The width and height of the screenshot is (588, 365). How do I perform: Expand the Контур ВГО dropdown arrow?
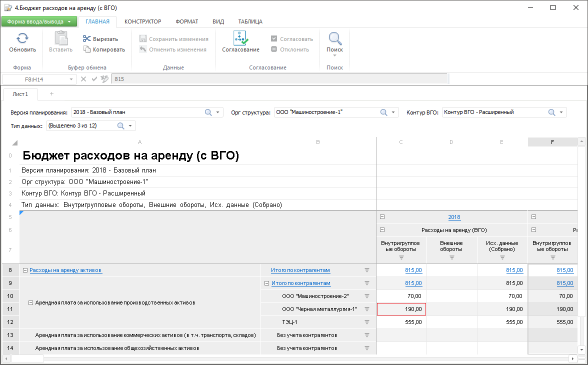pyautogui.click(x=561, y=112)
